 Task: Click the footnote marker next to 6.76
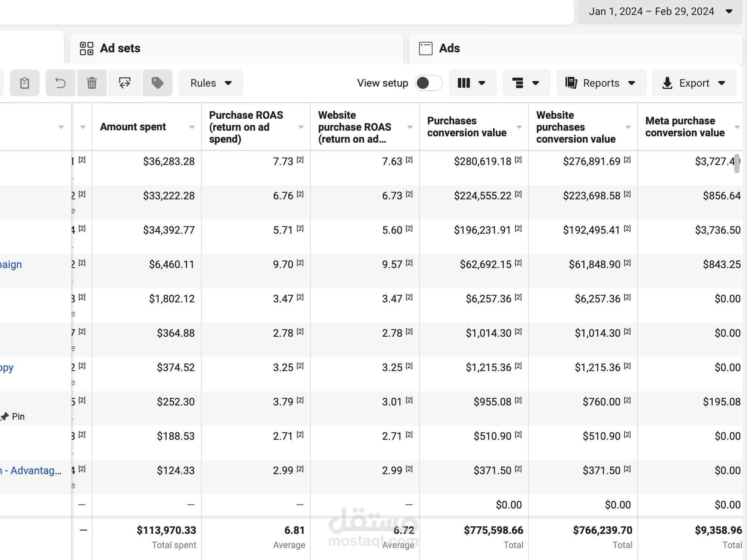click(300, 194)
